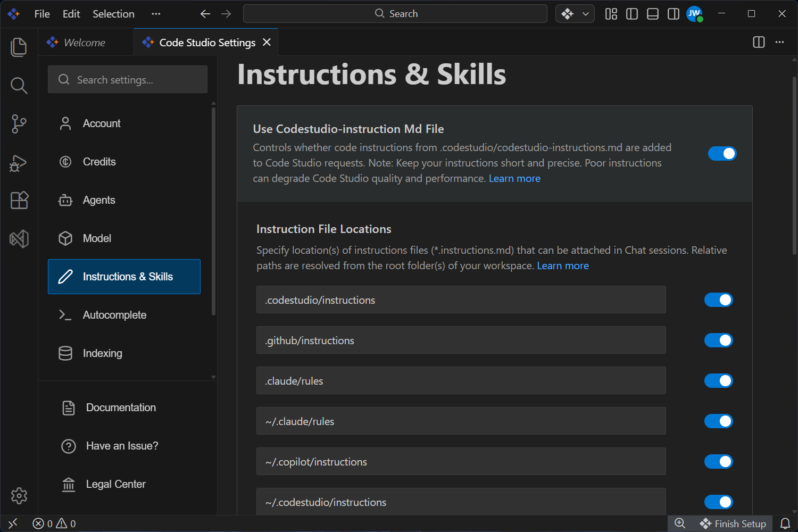Click the remote window indicator in status bar
The width and height of the screenshot is (798, 532).
pyautogui.click(x=13, y=523)
